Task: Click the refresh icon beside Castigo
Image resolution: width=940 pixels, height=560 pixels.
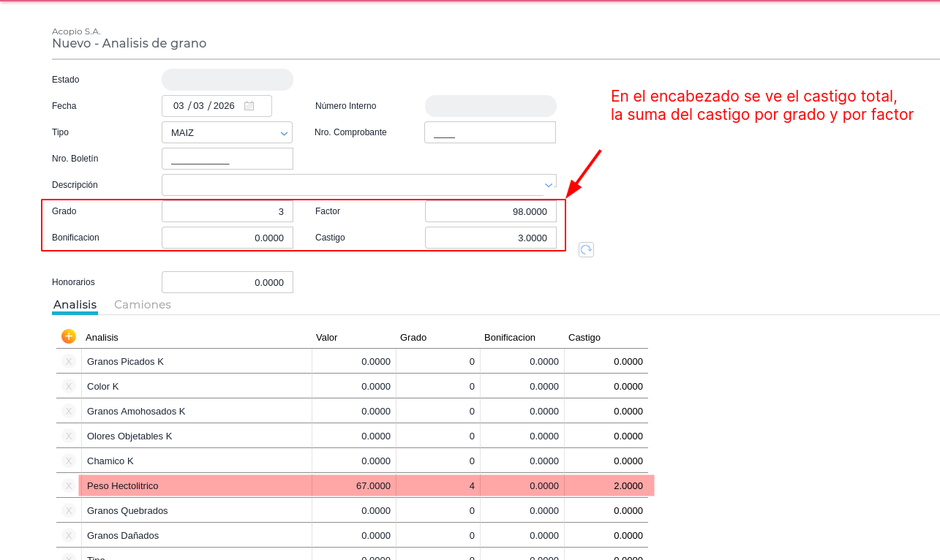Action: point(586,250)
